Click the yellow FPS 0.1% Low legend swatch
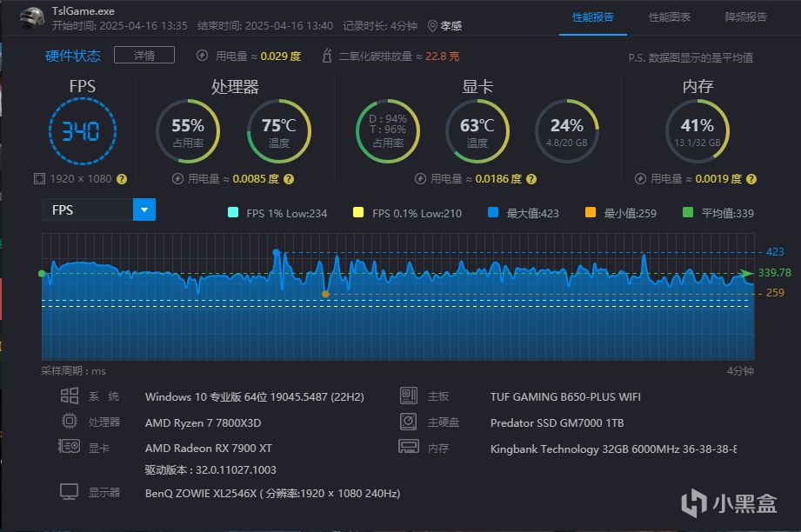The height and width of the screenshot is (532, 801). (x=358, y=212)
